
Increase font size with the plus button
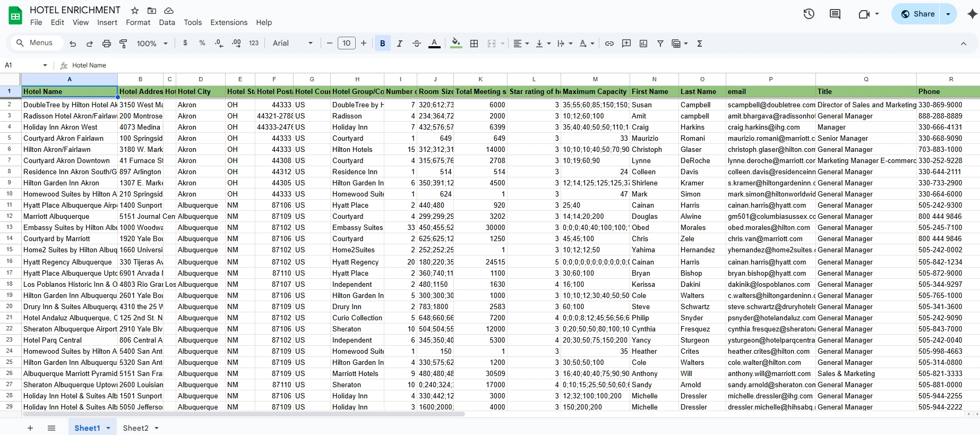[x=364, y=44]
